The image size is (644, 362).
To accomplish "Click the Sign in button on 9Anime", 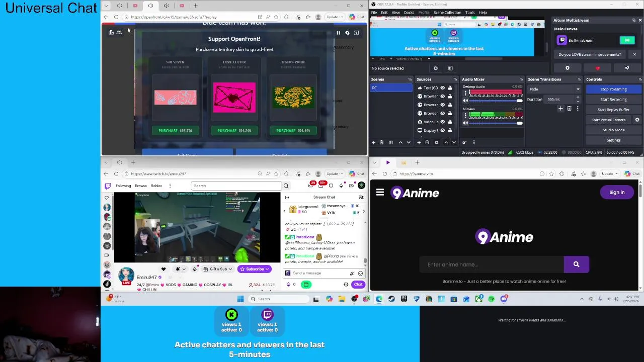I will pos(617,192).
